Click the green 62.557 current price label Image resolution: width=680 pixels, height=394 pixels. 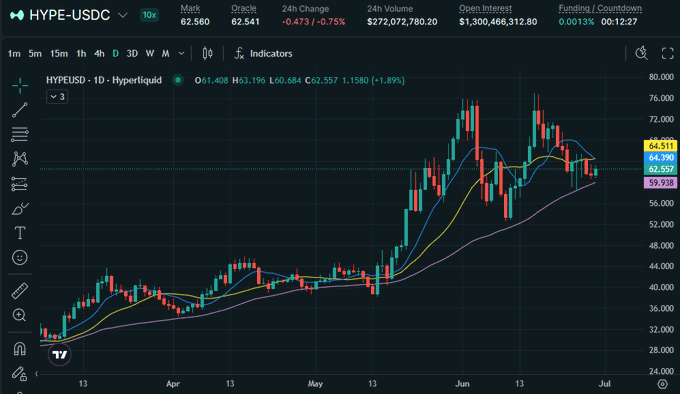click(660, 169)
